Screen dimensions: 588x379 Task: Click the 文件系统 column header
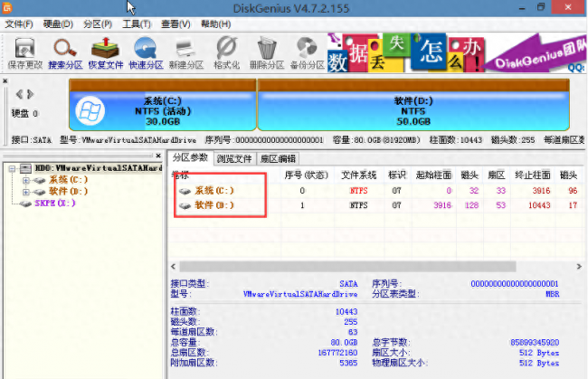coord(358,175)
